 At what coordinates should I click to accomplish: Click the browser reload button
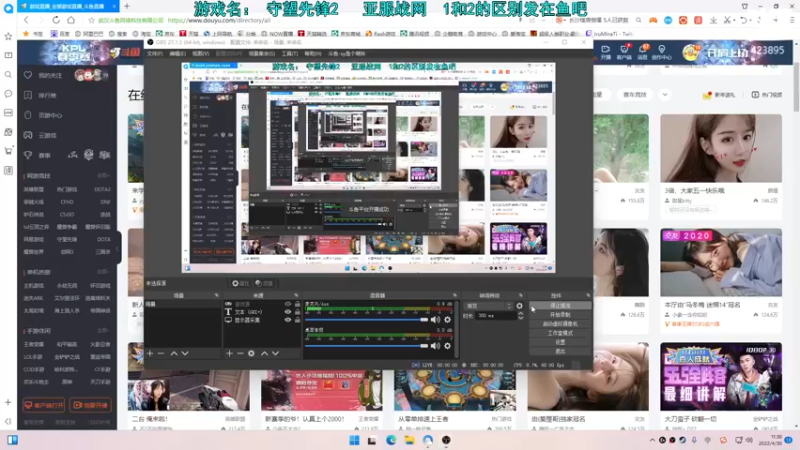point(56,20)
